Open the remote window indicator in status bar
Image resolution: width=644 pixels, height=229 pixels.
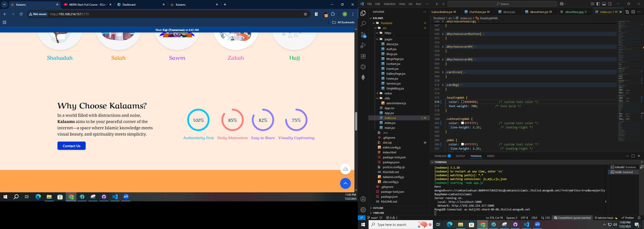(x=362, y=218)
